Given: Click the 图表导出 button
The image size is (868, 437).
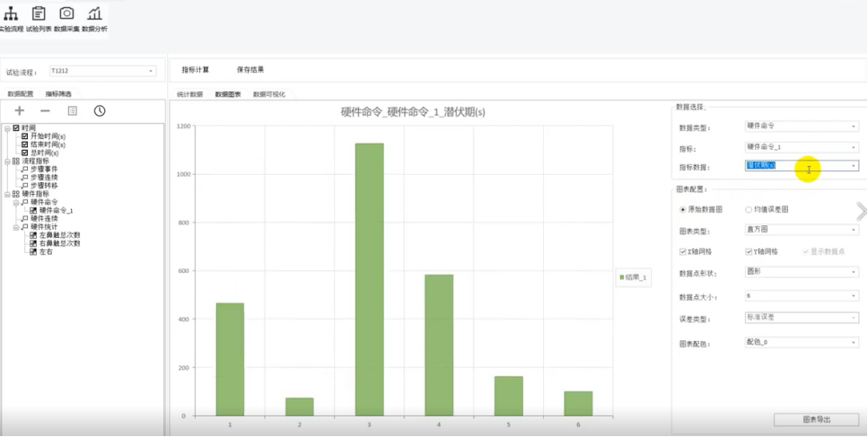Looking at the screenshot, I should click(x=815, y=419).
